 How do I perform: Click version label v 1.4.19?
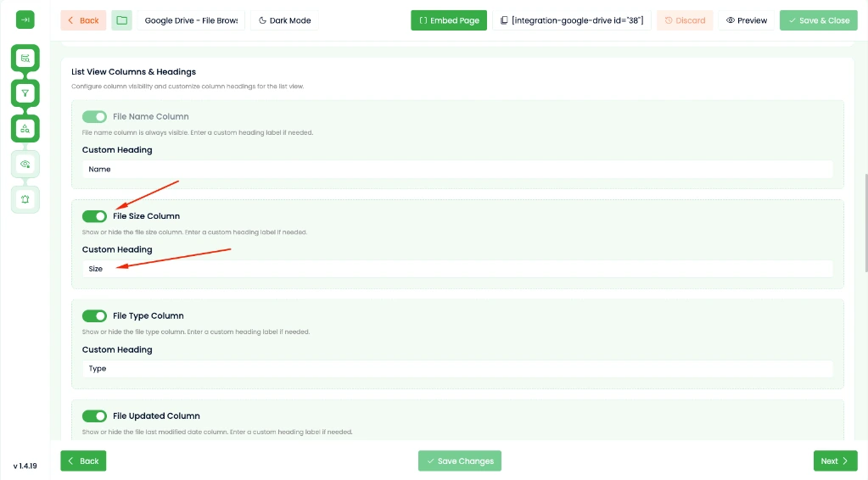click(x=25, y=466)
